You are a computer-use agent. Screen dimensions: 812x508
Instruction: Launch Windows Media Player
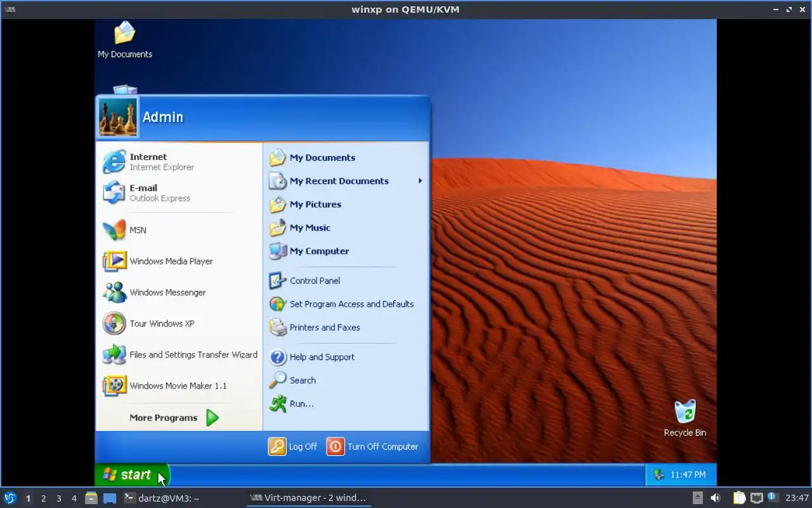(180, 261)
